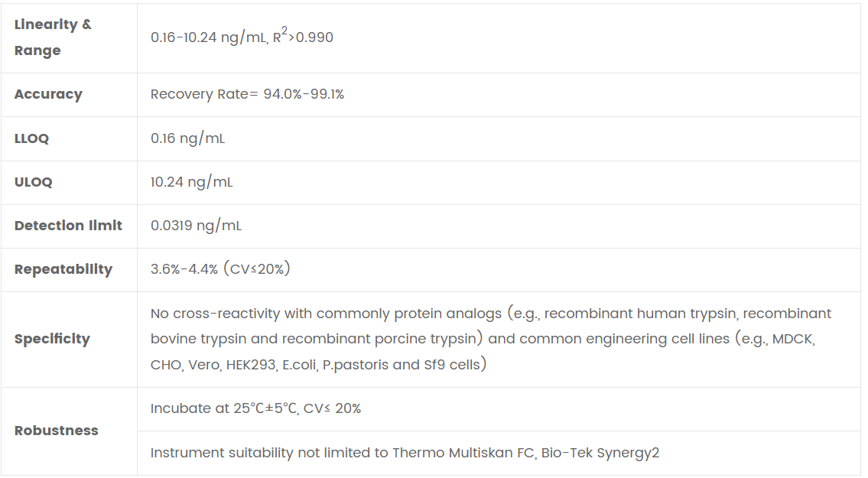Click the LLOQ value 0.16 ng/mL
The image size is (868, 478).
pyautogui.click(x=187, y=138)
